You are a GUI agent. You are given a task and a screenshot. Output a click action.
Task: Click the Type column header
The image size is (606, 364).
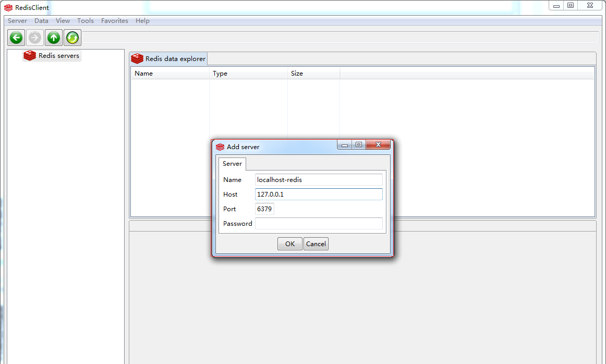220,74
